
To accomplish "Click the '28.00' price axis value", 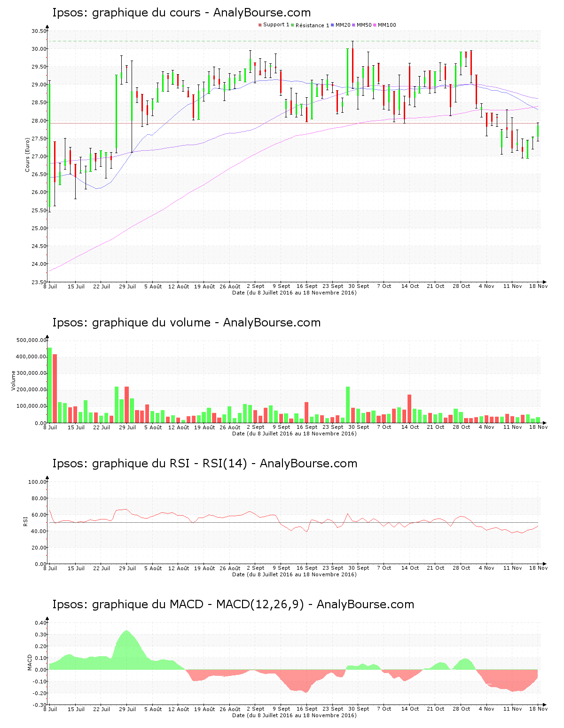I will click(x=39, y=121).
